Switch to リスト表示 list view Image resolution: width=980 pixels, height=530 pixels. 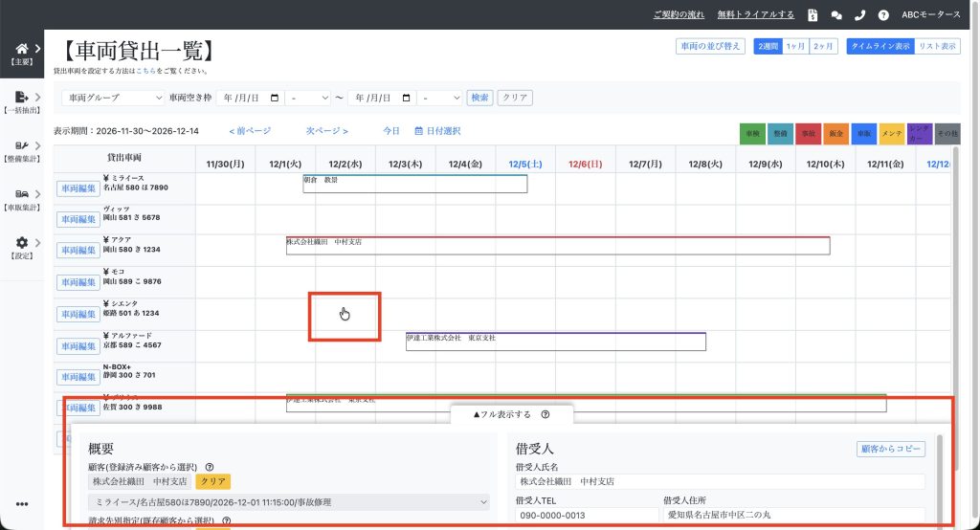click(x=937, y=46)
